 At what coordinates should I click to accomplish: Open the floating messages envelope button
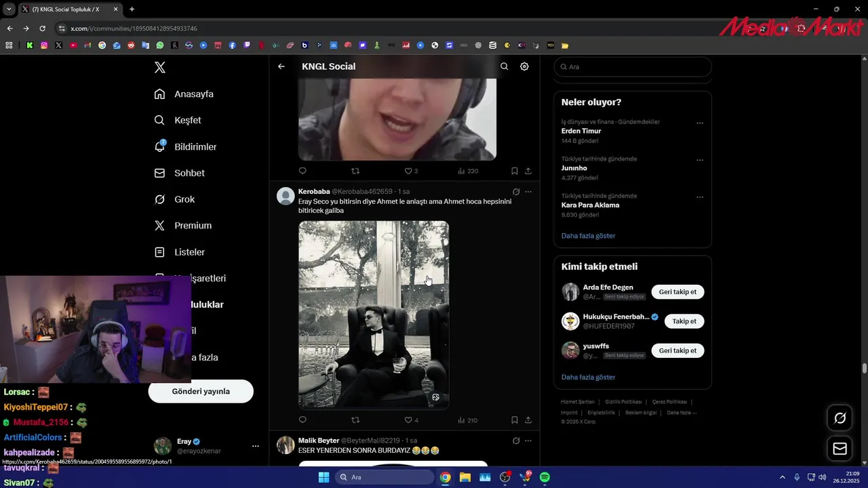pos(840,449)
